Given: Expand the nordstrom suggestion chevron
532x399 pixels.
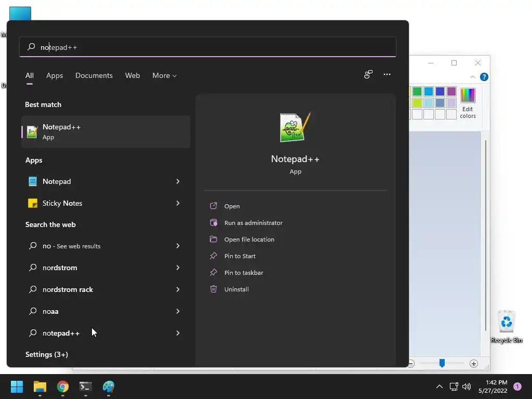Looking at the screenshot, I should [x=178, y=268].
